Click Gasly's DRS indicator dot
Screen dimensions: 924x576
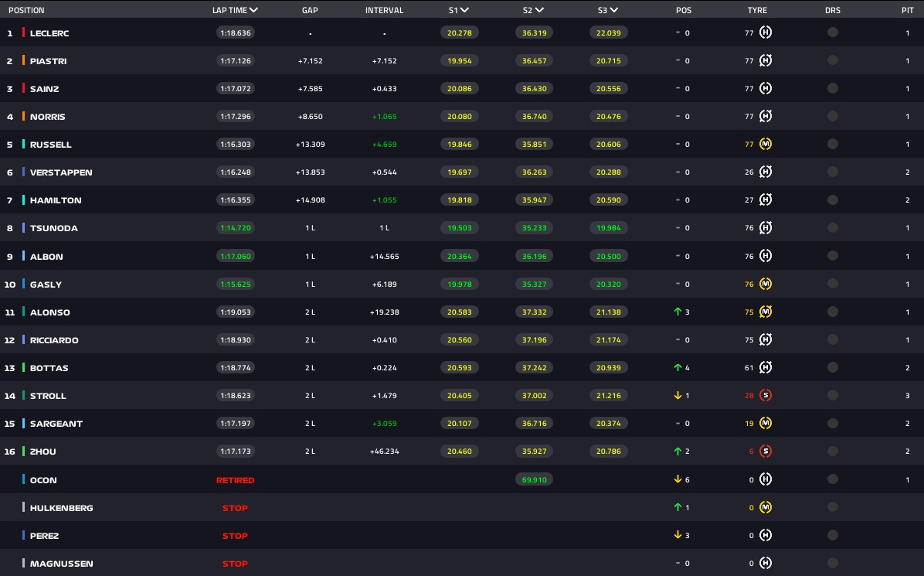point(832,284)
